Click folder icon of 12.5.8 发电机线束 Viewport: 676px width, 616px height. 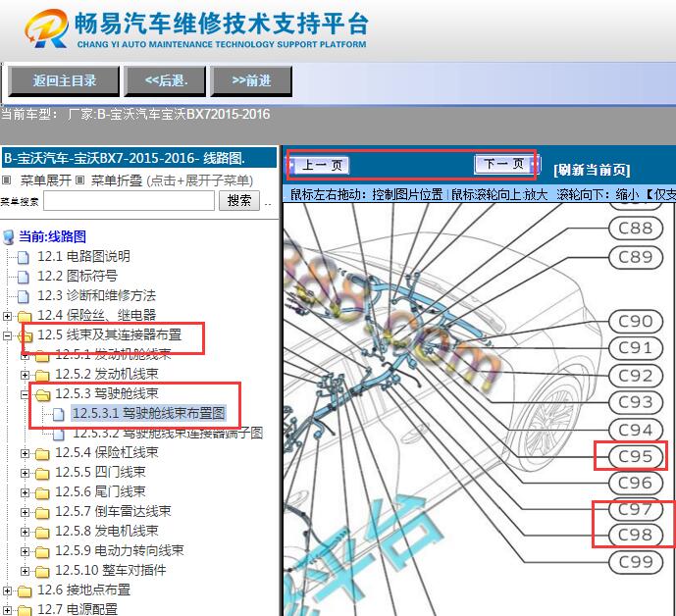[x=42, y=533]
